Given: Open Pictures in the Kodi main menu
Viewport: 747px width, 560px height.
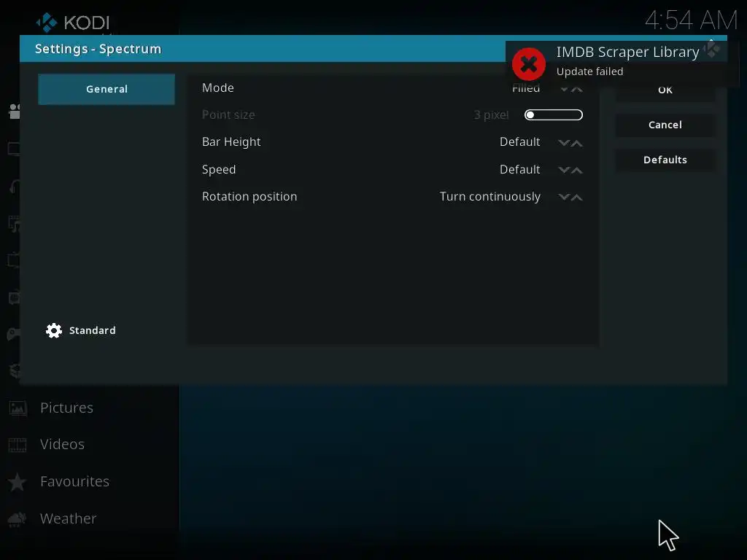Looking at the screenshot, I should tap(66, 408).
